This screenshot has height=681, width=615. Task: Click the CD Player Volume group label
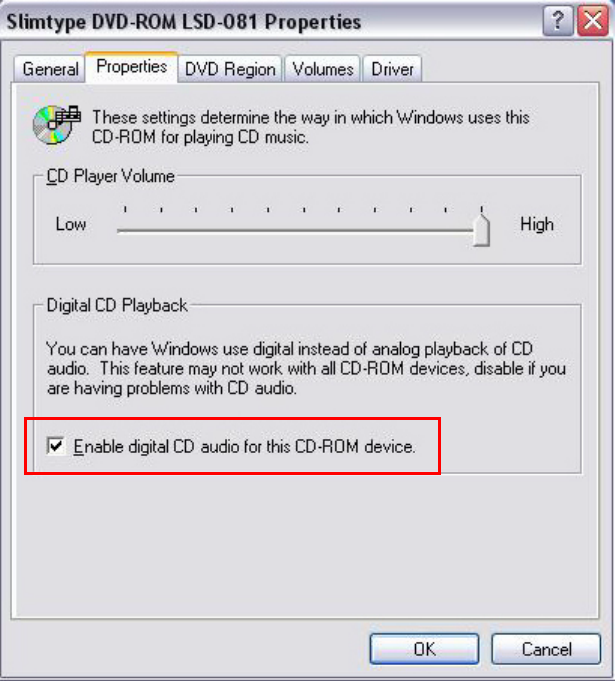(x=111, y=176)
